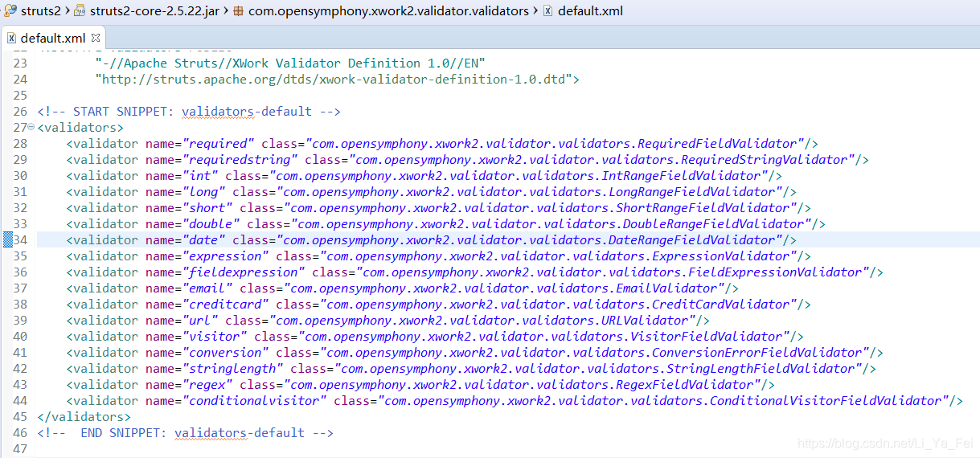Click name "fieldexpression" attribute value
The width and height of the screenshot is (980, 458).
244,272
